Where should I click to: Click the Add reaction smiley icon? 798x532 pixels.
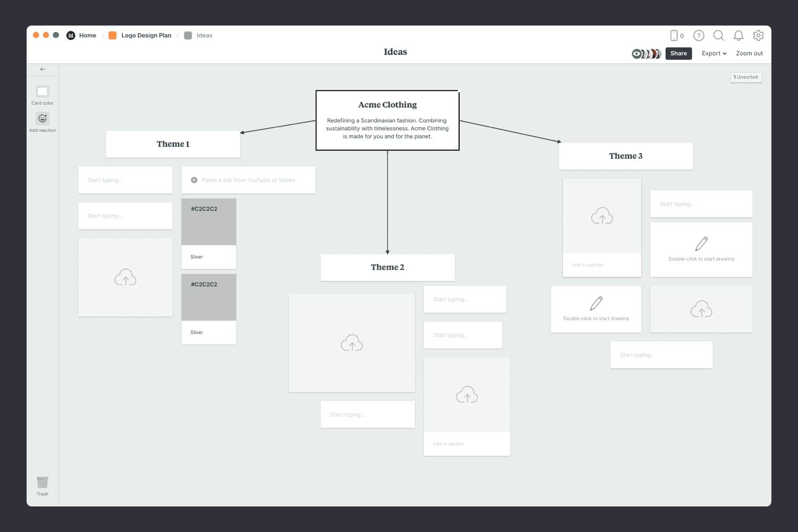(43, 118)
